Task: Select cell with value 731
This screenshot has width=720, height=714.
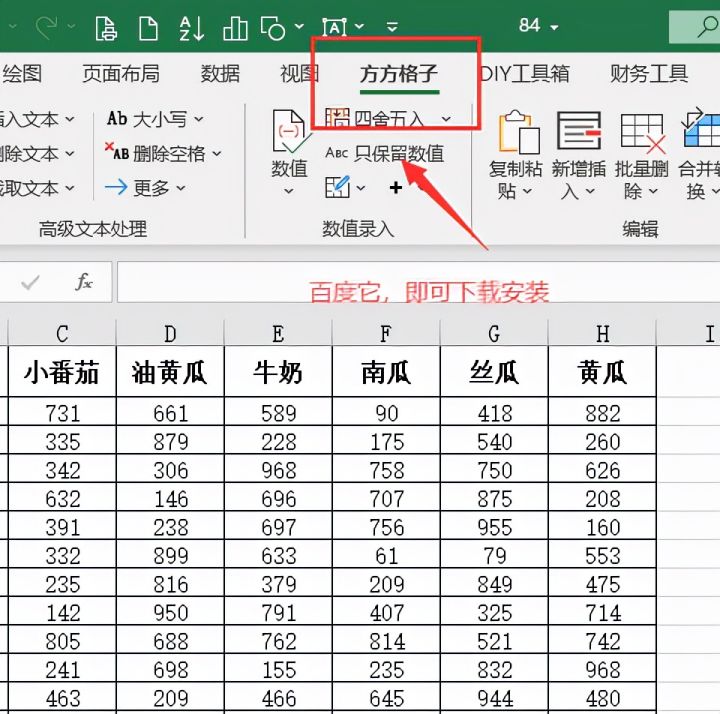Action: coord(62,412)
